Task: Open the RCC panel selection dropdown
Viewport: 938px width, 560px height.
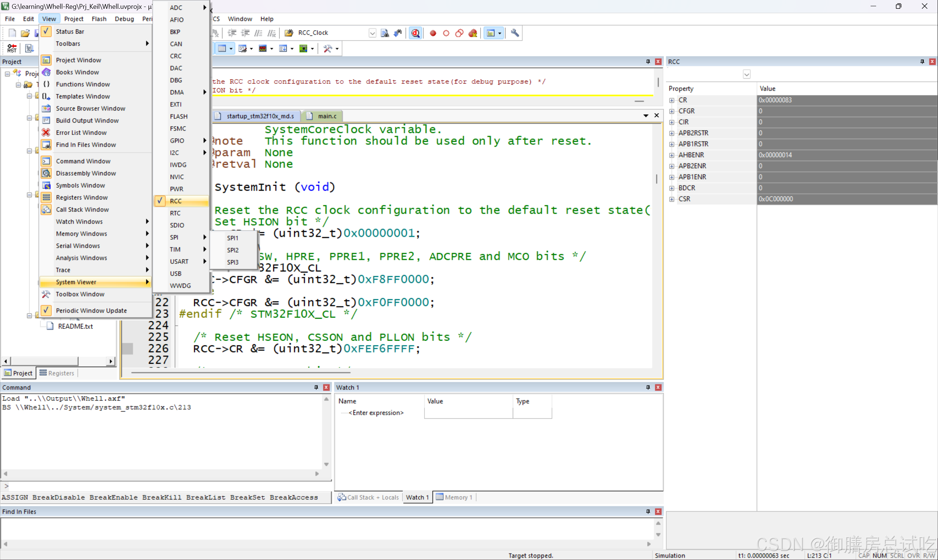Action: (x=746, y=74)
